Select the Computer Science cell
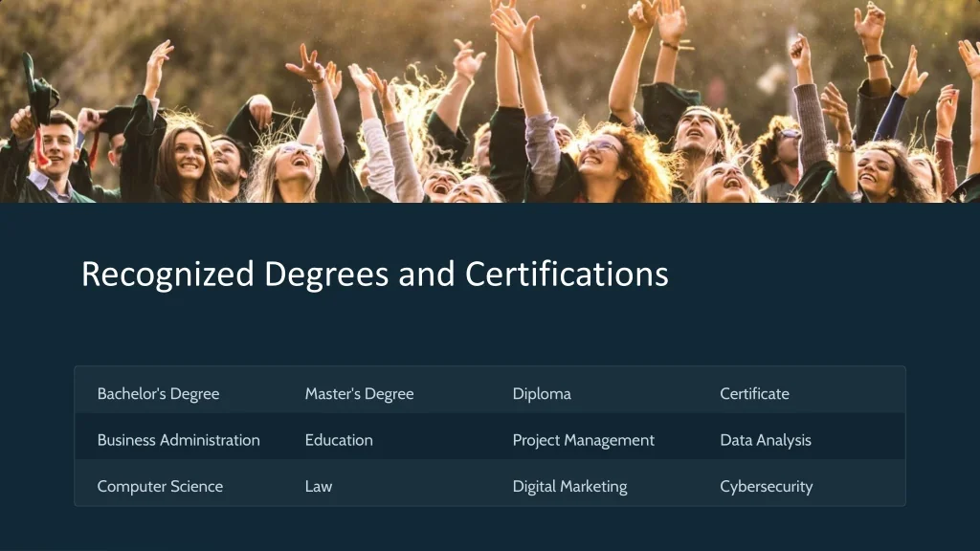 (x=160, y=486)
